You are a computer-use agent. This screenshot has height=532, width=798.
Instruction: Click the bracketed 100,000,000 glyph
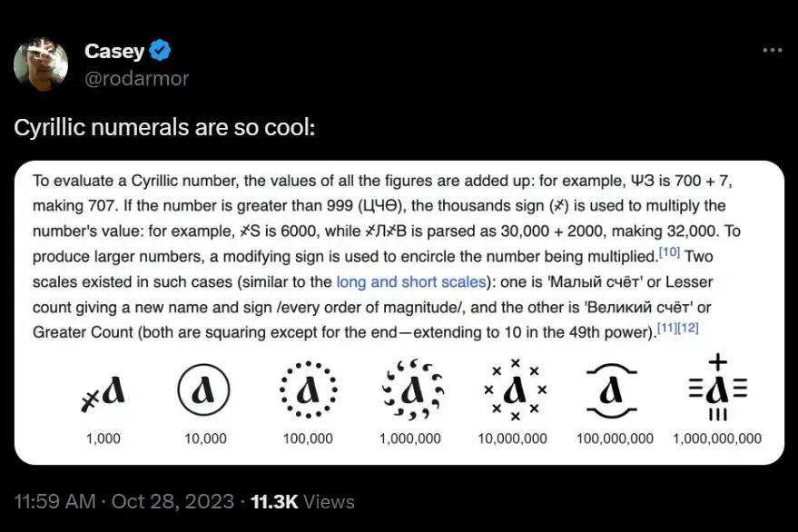tap(615, 390)
